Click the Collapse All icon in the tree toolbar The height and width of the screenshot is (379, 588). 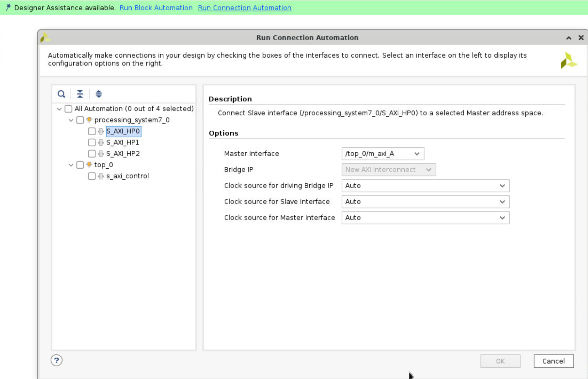pyautogui.click(x=80, y=94)
